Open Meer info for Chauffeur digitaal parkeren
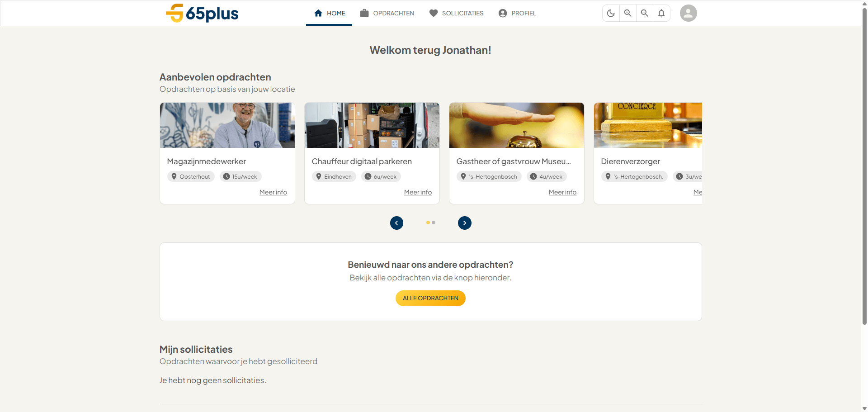This screenshot has height=412, width=868. click(418, 192)
